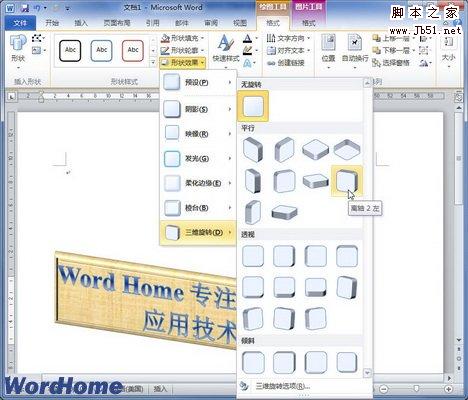
Task: Choose the Off Axis 2 Top rotation preset
Action: click(x=284, y=212)
